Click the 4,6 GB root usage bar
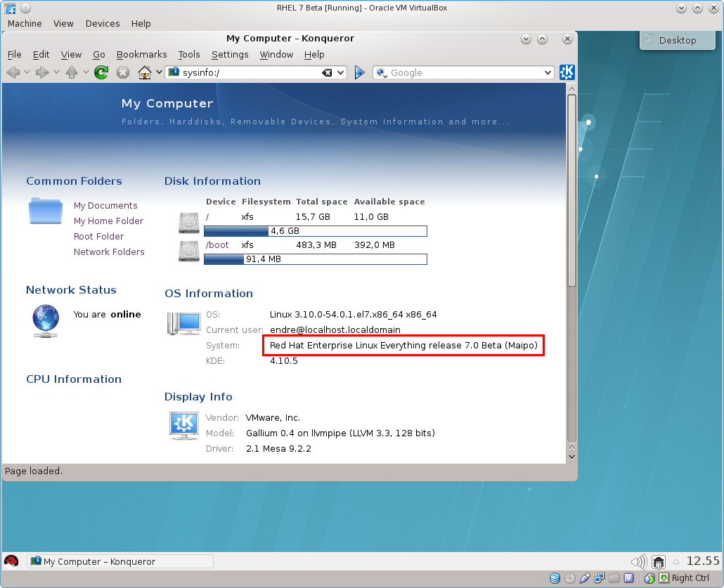The width and height of the screenshot is (724, 588). [316, 230]
